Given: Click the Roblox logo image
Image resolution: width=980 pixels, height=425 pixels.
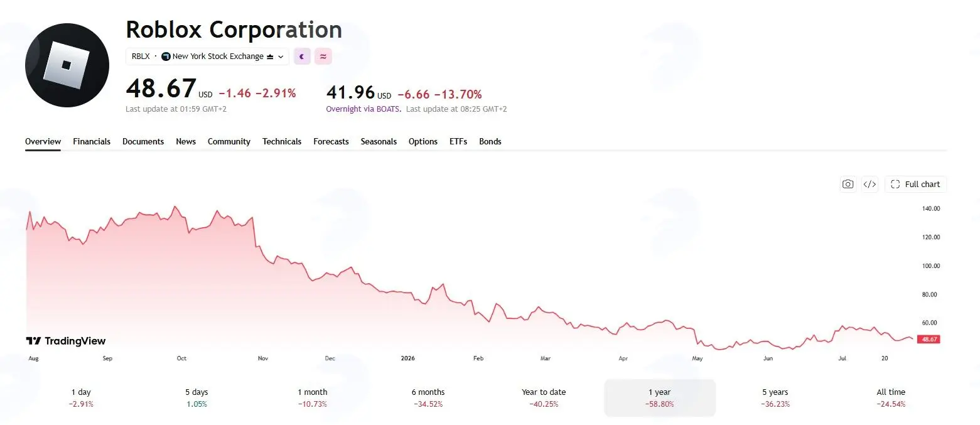Looking at the screenshot, I should 67,65.
